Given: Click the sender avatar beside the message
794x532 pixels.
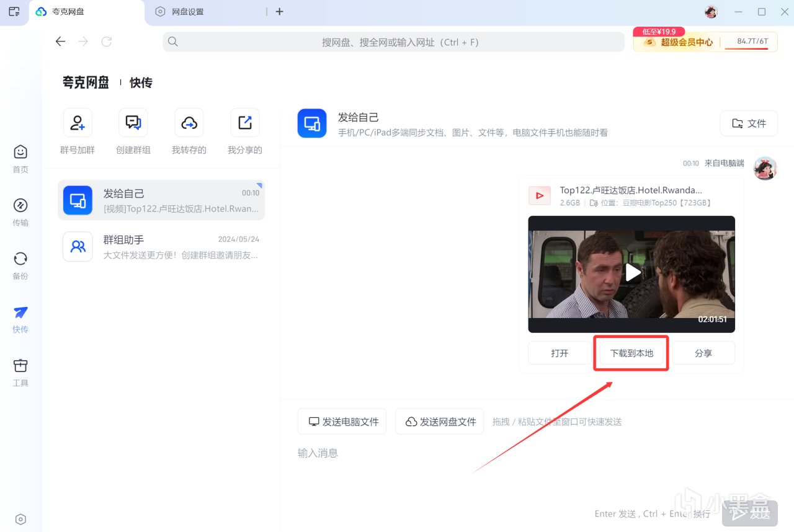Looking at the screenshot, I should click(765, 168).
